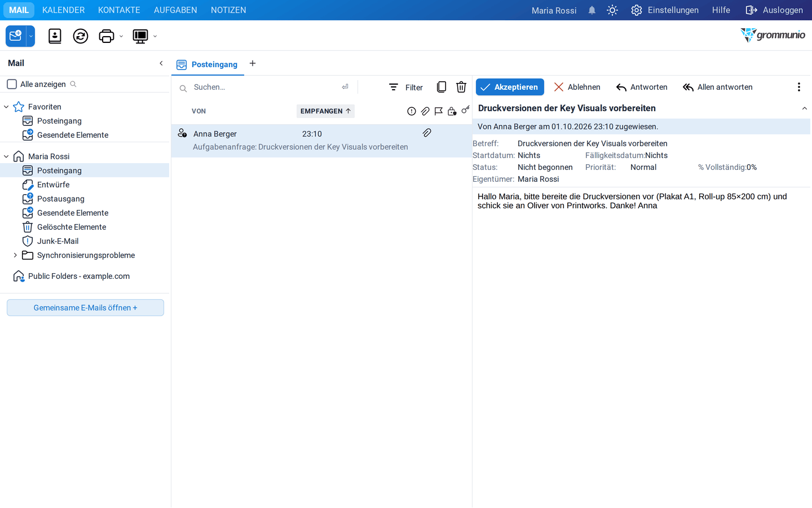
Task: Click the Antworten reply button
Action: pos(642,87)
